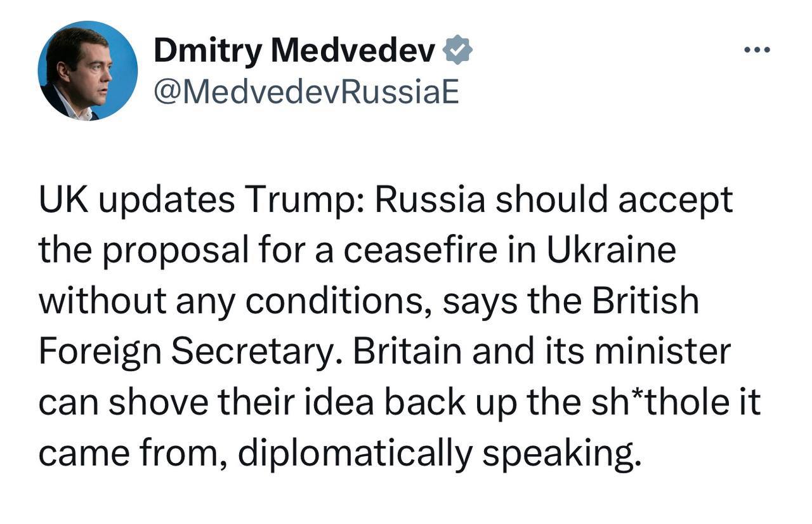The image size is (812, 524).
Task: Open the Dmitry Medvedev display name
Action: 294,51
